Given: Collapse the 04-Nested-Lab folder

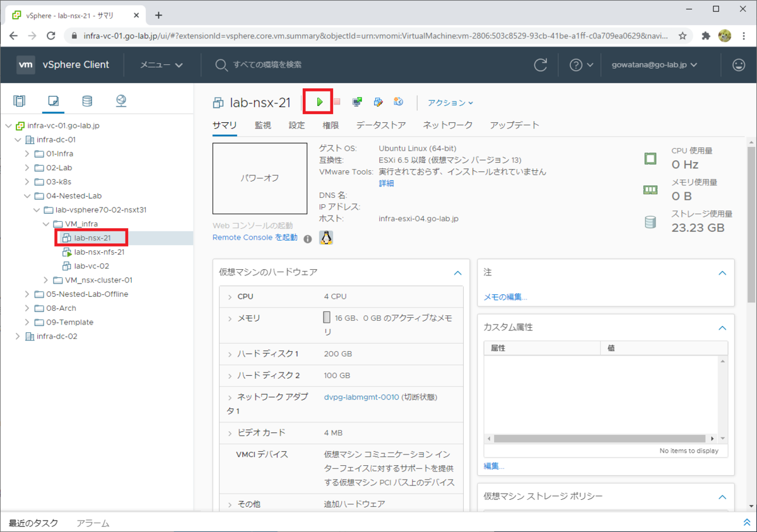Looking at the screenshot, I should pyautogui.click(x=28, y=195).
